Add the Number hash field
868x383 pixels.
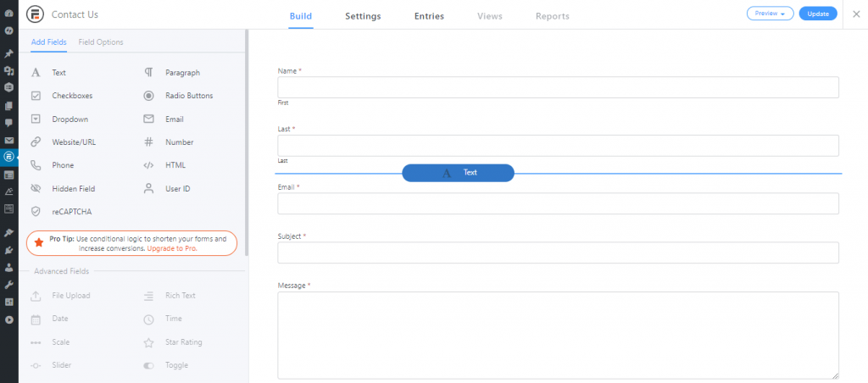pos(169,142)
